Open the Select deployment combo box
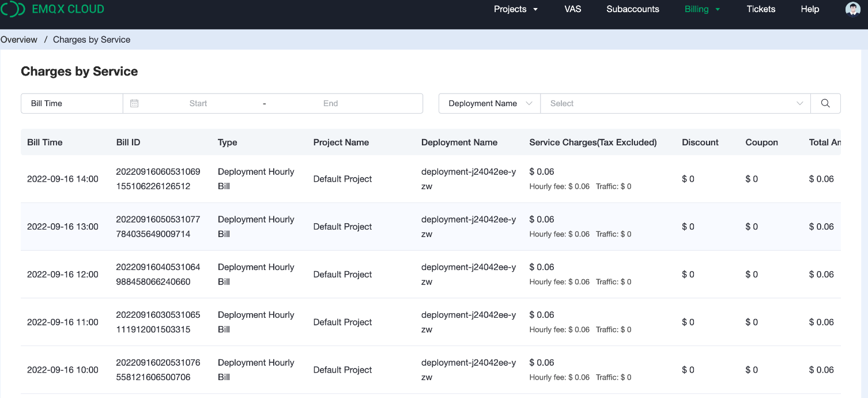This screenshot has width=868, height=398. click(675, 103)
